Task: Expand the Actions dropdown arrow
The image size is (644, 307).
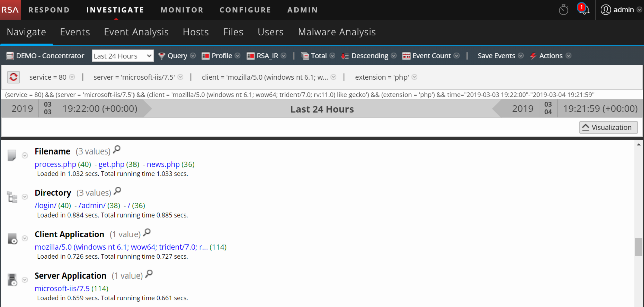Action: (568, 56)
